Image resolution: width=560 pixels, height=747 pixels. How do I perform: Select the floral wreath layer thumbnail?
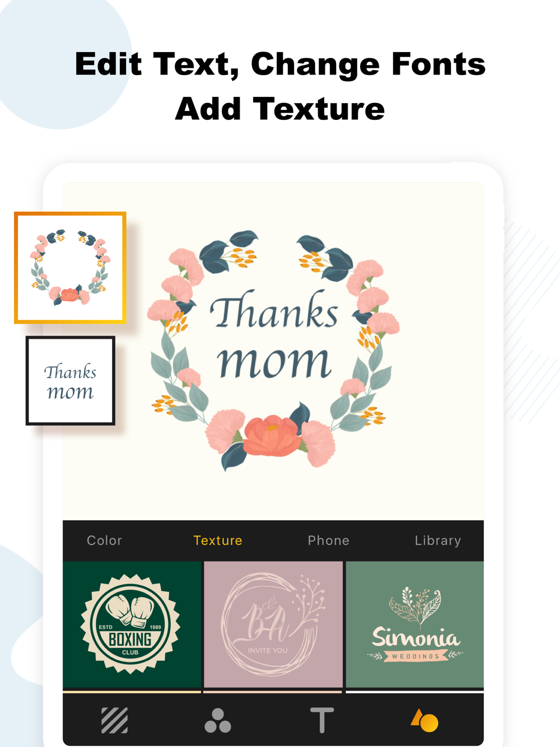click(x=70, y=268)
